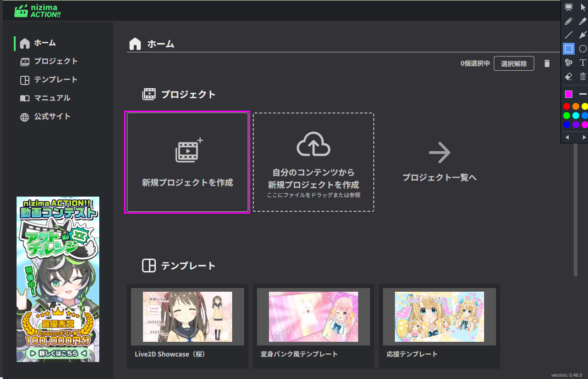The height and width of the screenshot is (379, 588).
Task: Expand the annotation palette with left arrow
Action: [x=567, y=137]
